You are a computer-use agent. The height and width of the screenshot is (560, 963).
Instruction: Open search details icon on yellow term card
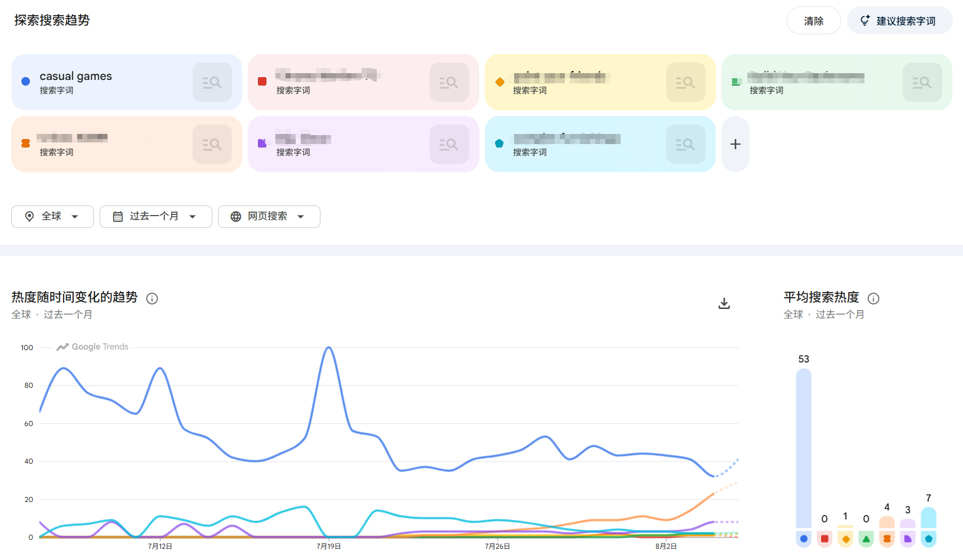coord(685,82)
